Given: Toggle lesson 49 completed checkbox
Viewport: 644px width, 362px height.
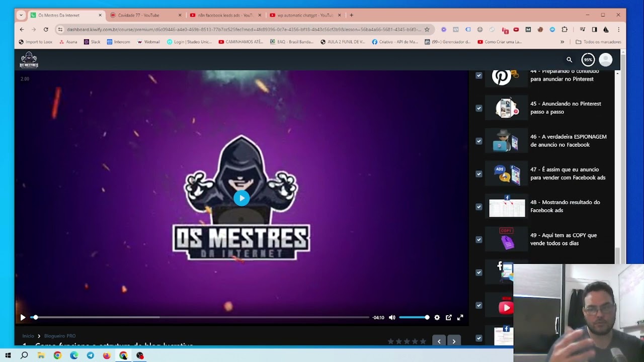Looking at the screenshot, I should coord(479,239).
